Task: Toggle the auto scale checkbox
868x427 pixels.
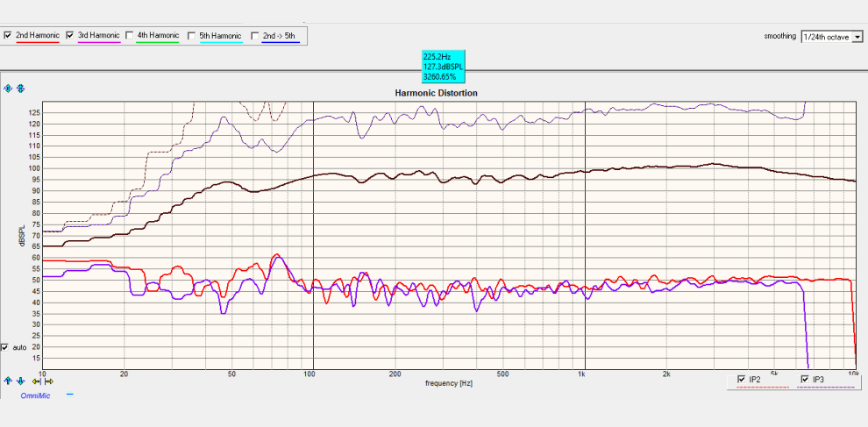Action: click(x=5, y=348)
